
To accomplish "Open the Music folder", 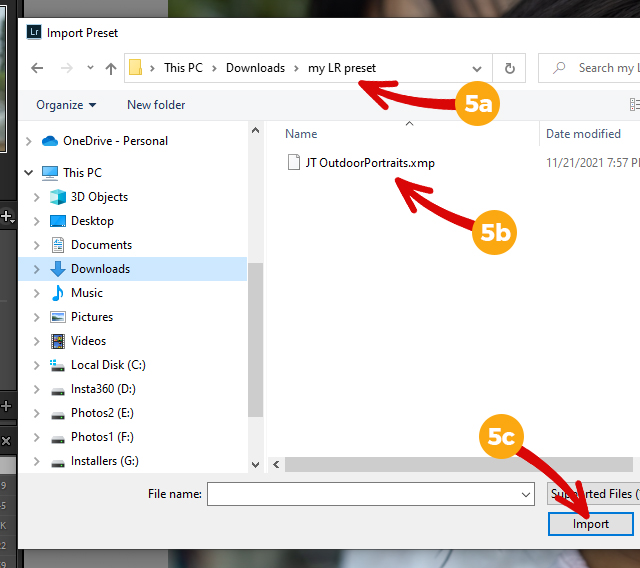I will pyautogui.click(x=87, y=293).
